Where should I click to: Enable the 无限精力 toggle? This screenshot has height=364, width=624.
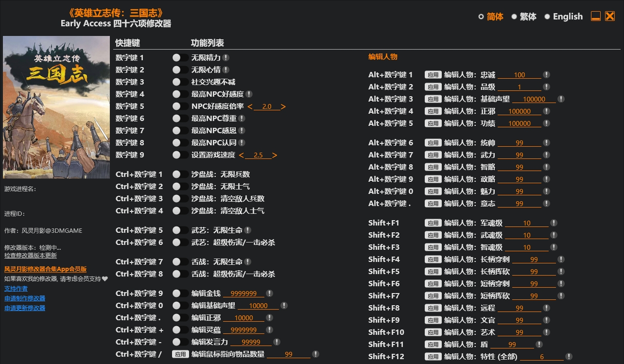pos(180,58)
